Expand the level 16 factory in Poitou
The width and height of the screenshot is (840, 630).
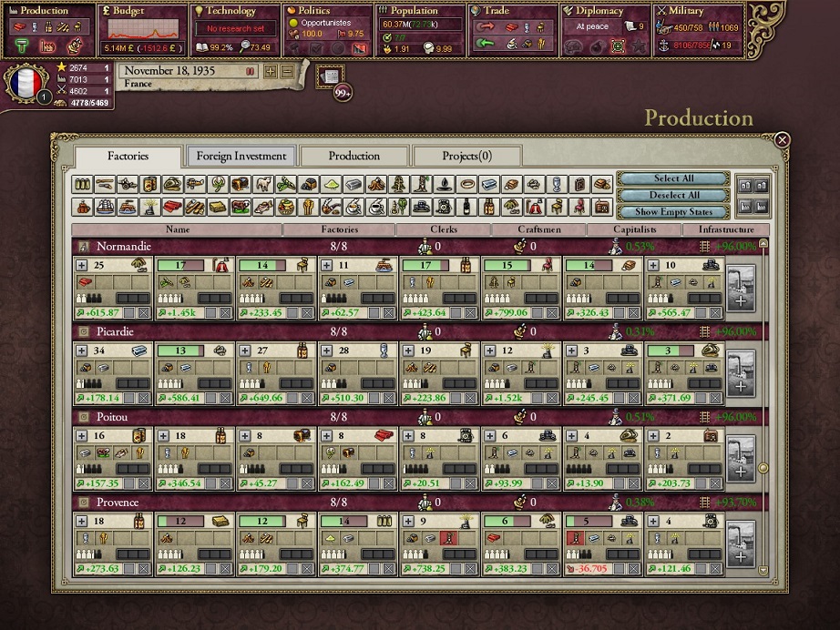(82, 436)
